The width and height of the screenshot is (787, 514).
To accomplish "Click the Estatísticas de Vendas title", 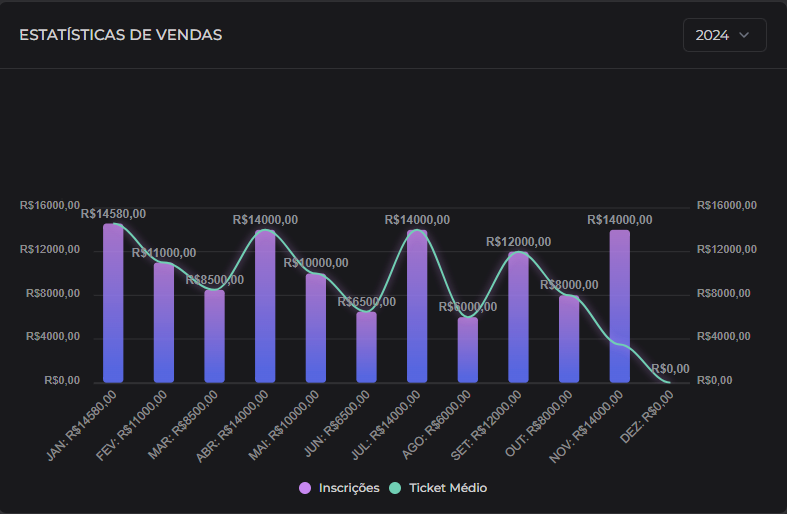I will tap(121, 35).
